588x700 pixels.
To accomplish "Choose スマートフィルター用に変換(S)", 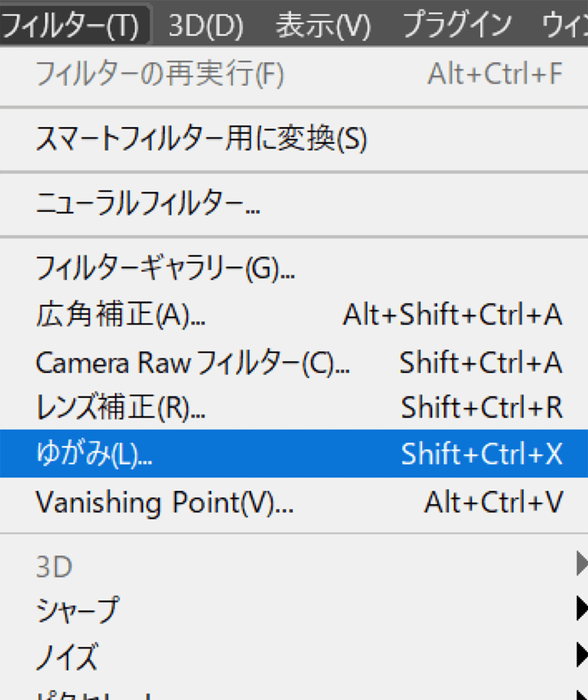I will tap(201, 139).
